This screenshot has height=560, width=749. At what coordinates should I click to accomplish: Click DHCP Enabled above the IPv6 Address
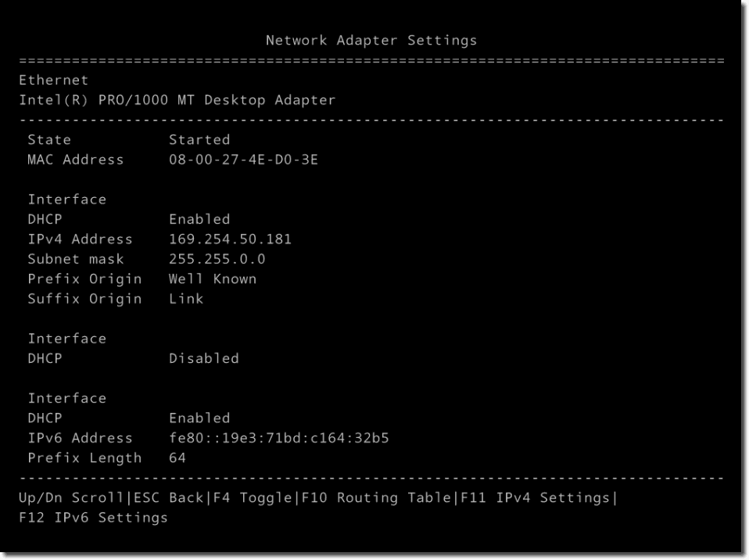coord(199,418)
